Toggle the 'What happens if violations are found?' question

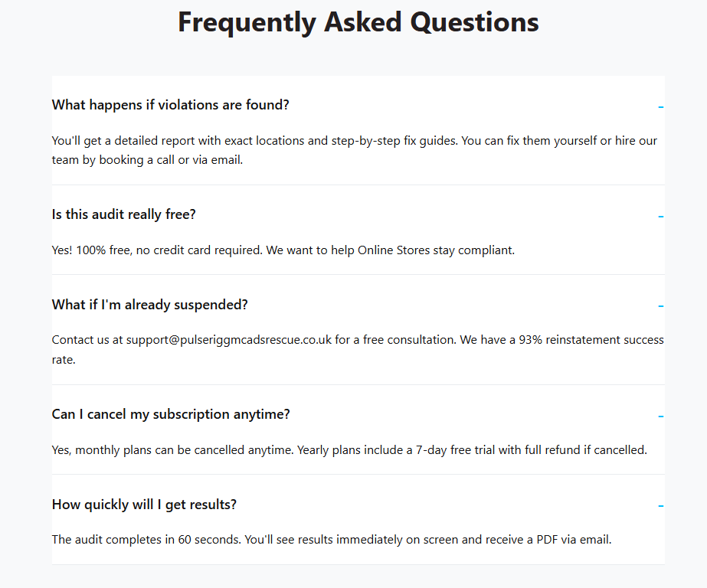click(x=170, y=105)
